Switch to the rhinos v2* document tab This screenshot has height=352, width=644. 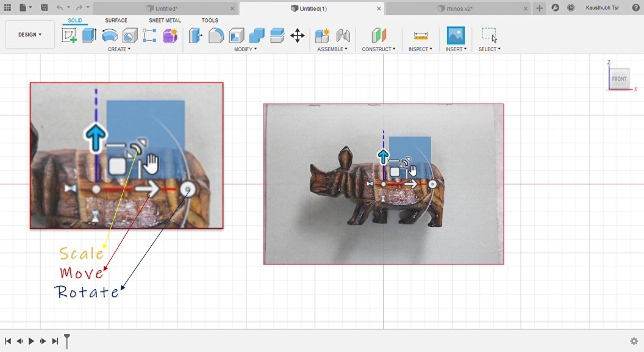point(455,9)
